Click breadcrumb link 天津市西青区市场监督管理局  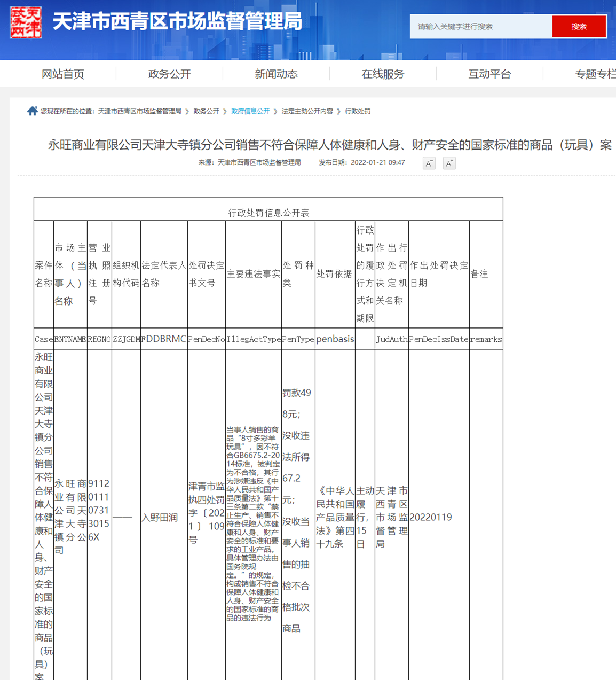click(140, 111)
